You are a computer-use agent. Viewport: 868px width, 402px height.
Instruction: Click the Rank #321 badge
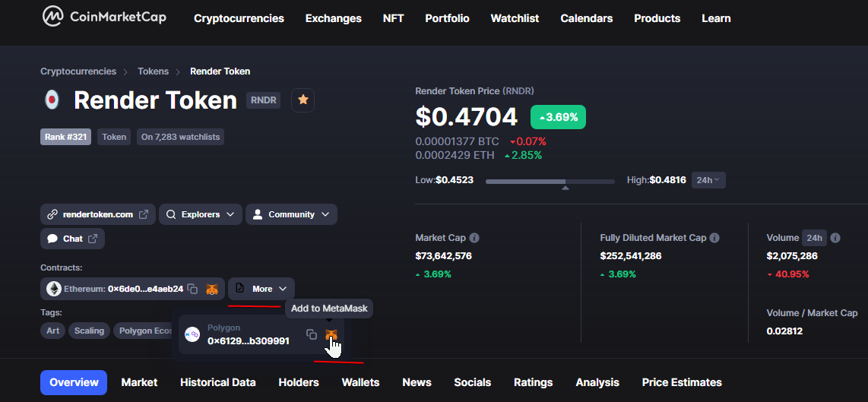pos(65,137)
